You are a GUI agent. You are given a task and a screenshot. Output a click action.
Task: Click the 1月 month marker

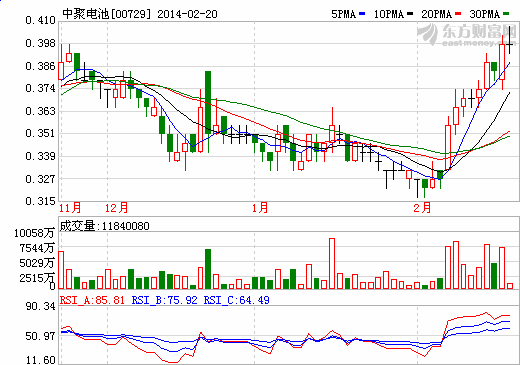[260, 208]
